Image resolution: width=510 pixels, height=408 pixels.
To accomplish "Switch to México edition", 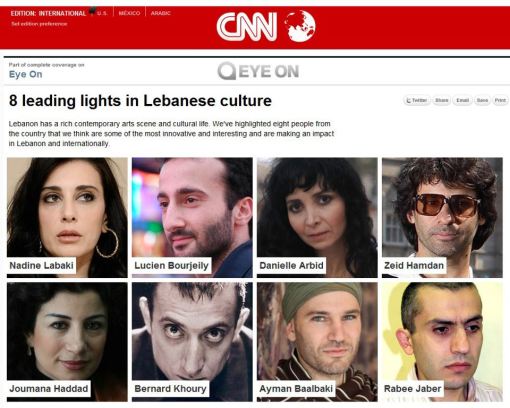I will (x=129, y=13).
